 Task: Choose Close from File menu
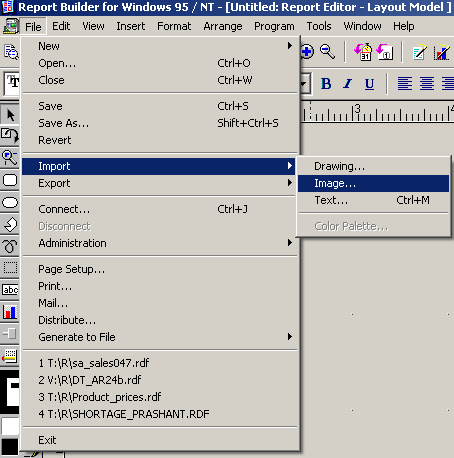(x=159, y=80)
